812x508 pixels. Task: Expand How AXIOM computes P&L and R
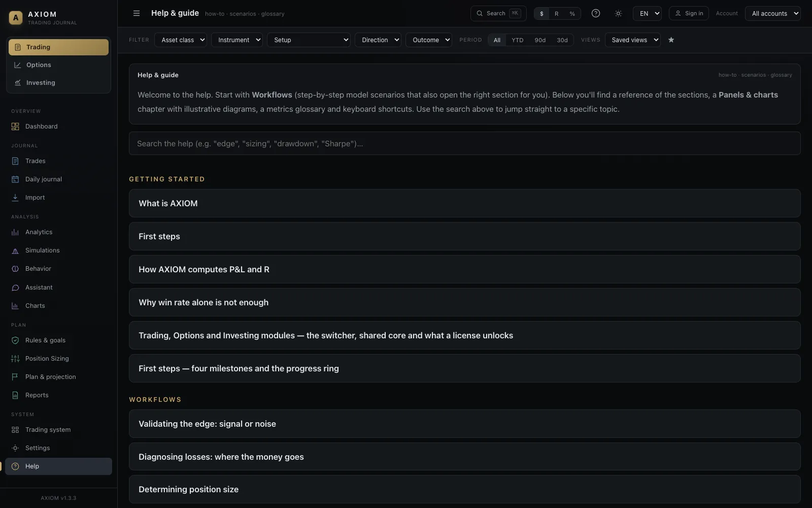(x=464, y=269)
